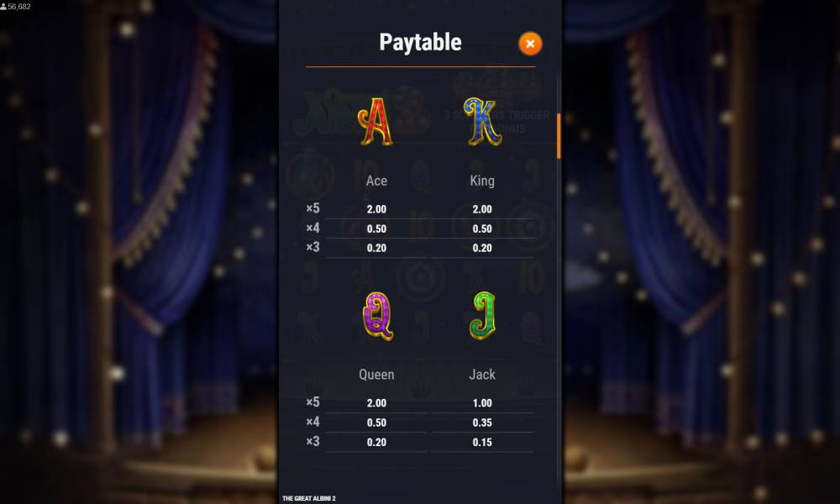This screenshot has height=504, width=840.
Task: Click the red Ace symbol icon
Action: (376, 122)
